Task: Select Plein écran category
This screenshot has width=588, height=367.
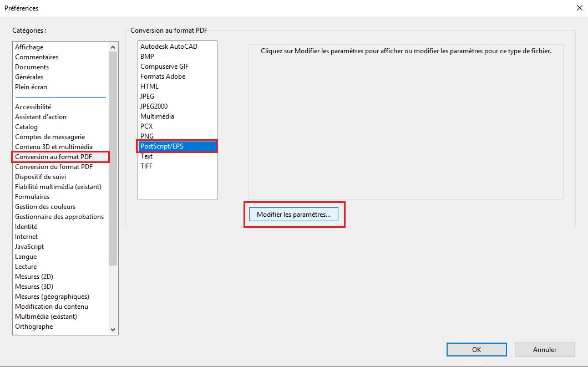Action: (31, 86)
